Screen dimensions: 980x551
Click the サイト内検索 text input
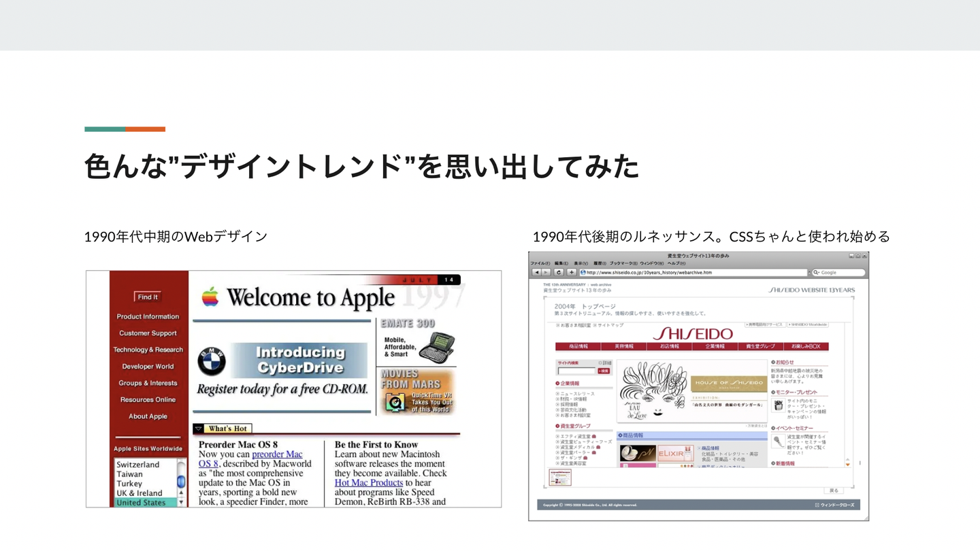click(576, 371)
